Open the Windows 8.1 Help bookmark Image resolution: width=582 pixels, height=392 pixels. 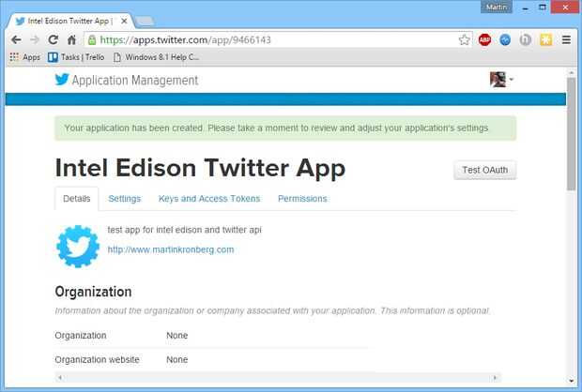click(x=156, y=57)
